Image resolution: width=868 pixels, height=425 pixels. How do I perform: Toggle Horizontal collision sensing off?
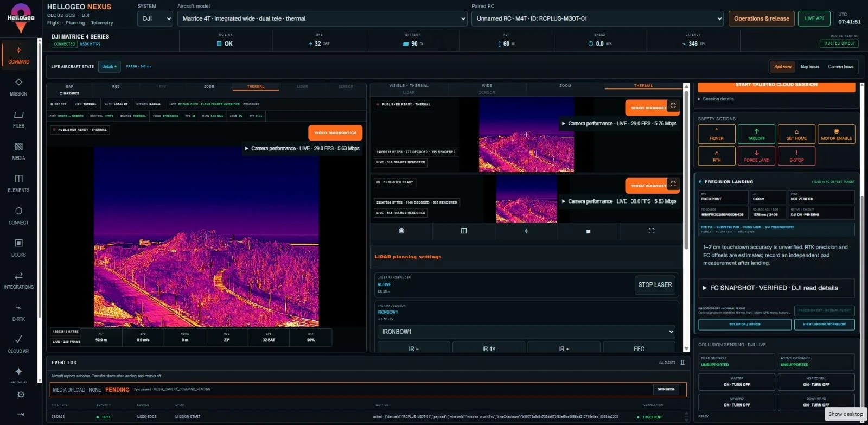pyautogui.click(x=816, y=382)
